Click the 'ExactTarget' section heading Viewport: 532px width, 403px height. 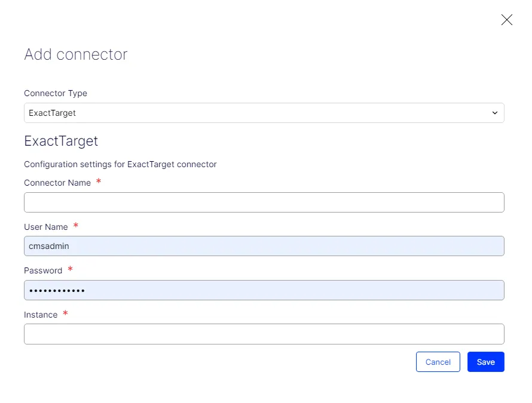point(61,141)
